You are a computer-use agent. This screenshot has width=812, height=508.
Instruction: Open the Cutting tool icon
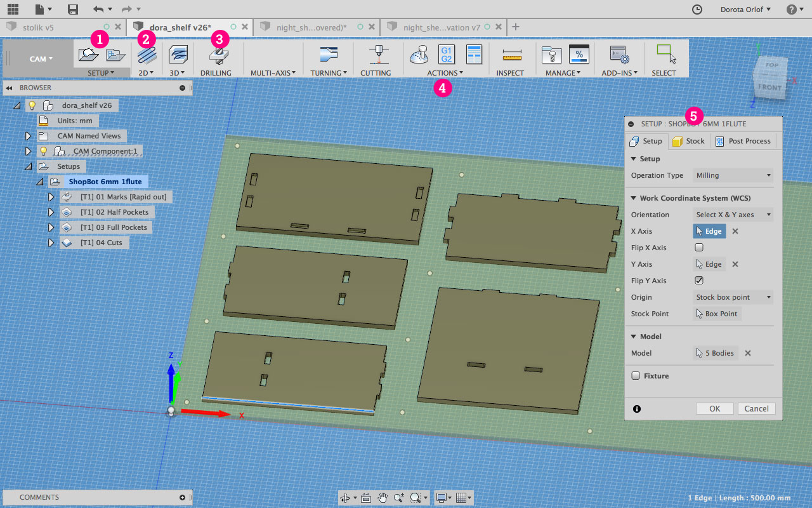point(379,55)
